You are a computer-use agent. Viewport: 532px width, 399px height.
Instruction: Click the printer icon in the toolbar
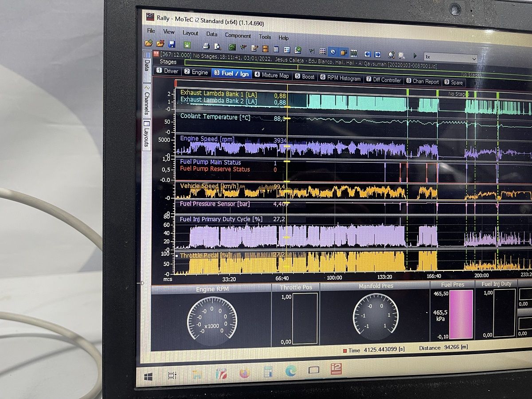206,46
